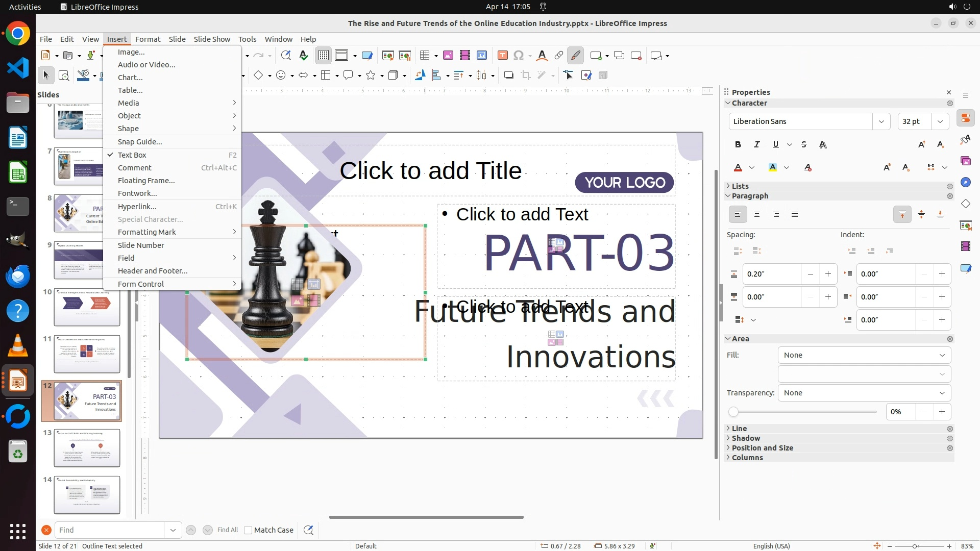Open the VLC media player dock icon
The height and width of the screenshot is (551, 980).
coord(18,346)
